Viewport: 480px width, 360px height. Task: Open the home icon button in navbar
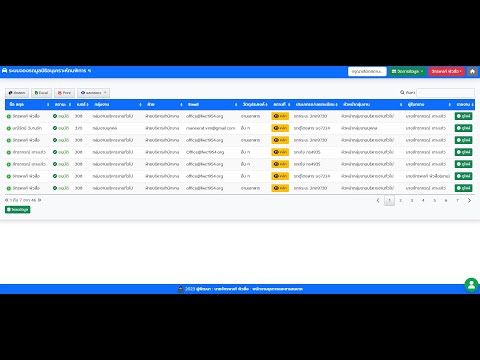(x=472, y=71)
